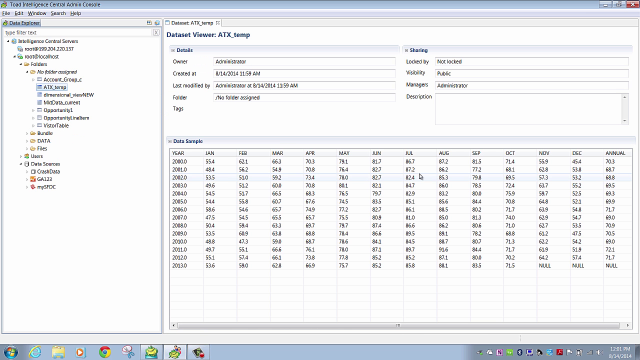Click the CrashData data source icon

click(33, 171)
